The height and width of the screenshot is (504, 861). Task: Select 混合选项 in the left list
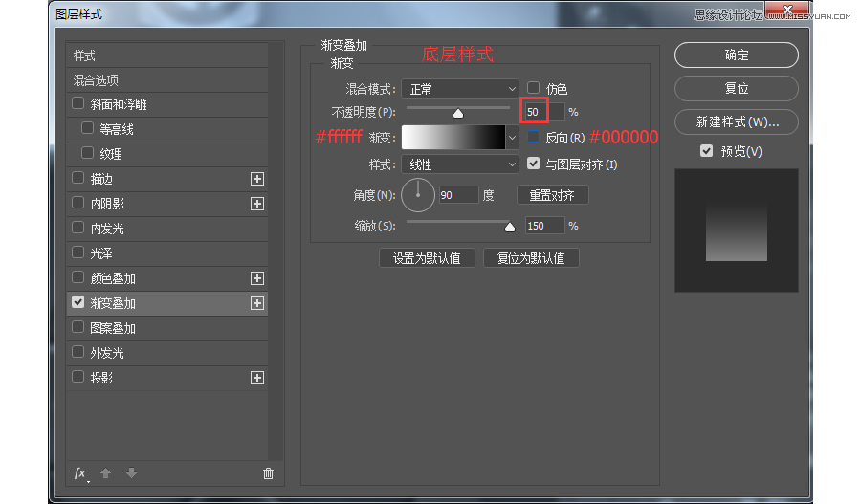(166, 80)
